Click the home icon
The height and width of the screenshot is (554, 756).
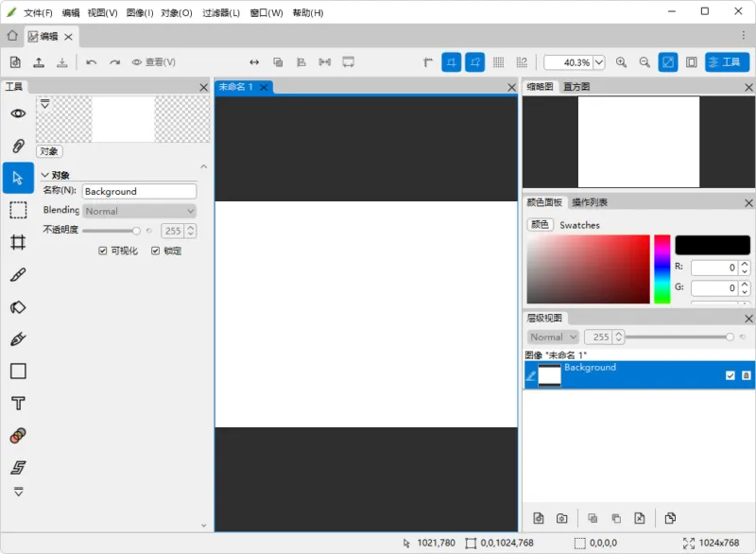12,36
